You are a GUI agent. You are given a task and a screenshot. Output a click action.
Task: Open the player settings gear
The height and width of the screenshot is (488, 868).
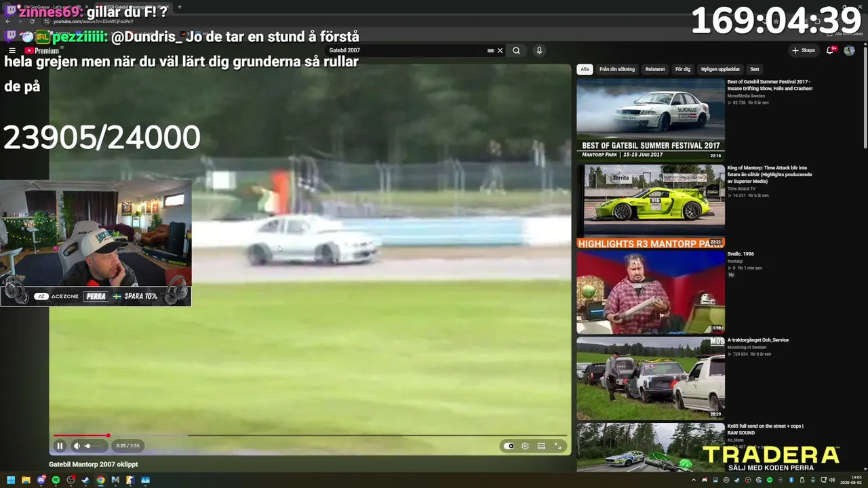[x=525, y=446]
